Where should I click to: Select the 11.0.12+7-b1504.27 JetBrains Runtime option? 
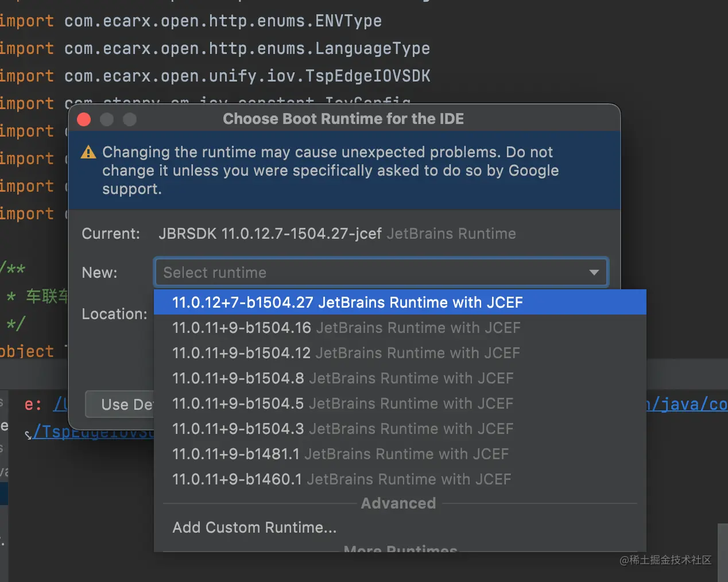(347, 302)
